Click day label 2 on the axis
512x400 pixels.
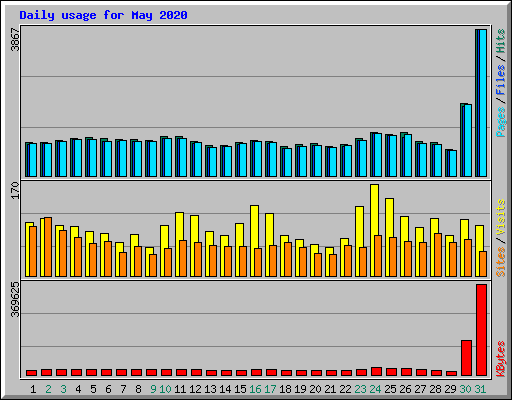click(48, 389)
